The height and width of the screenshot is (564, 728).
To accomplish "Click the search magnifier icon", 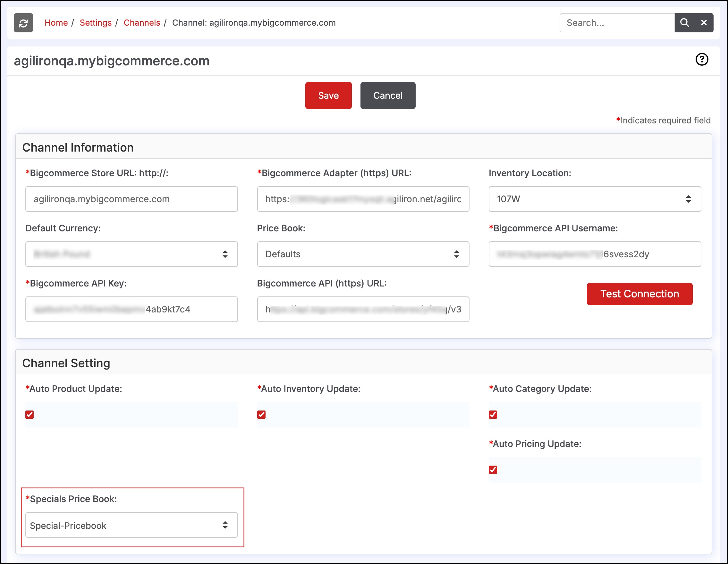I will pos(685,23).
